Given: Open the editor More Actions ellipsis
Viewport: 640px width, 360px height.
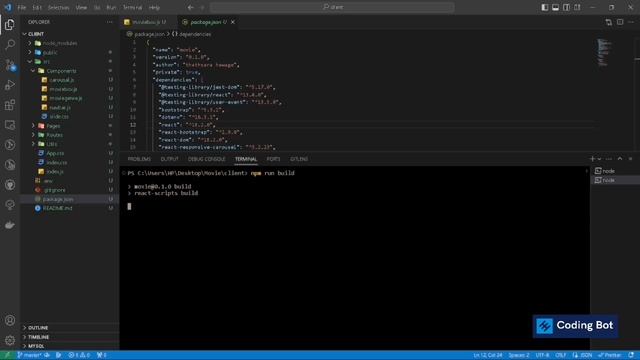Looking at the screenshot, I should pyautogui.click(x=631, y=22).
